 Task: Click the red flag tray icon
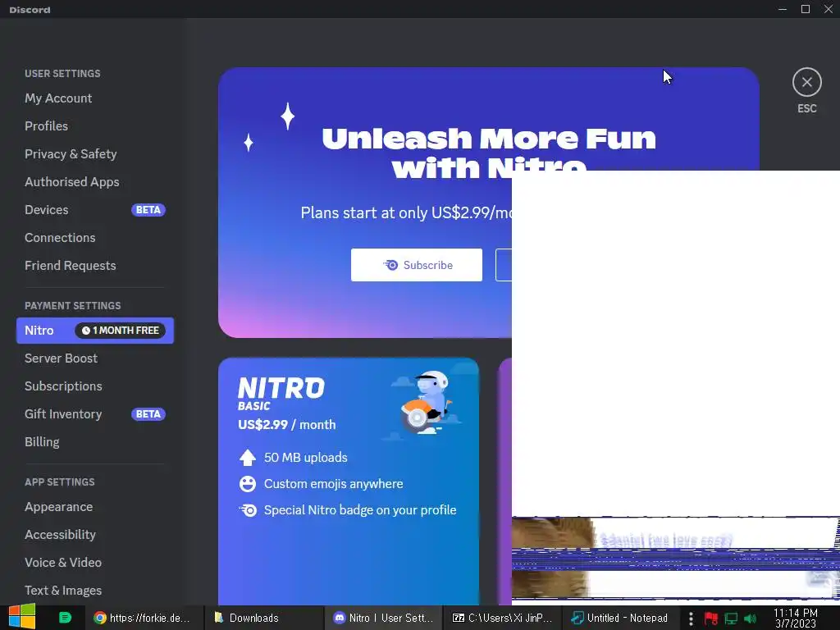(711, 619)
